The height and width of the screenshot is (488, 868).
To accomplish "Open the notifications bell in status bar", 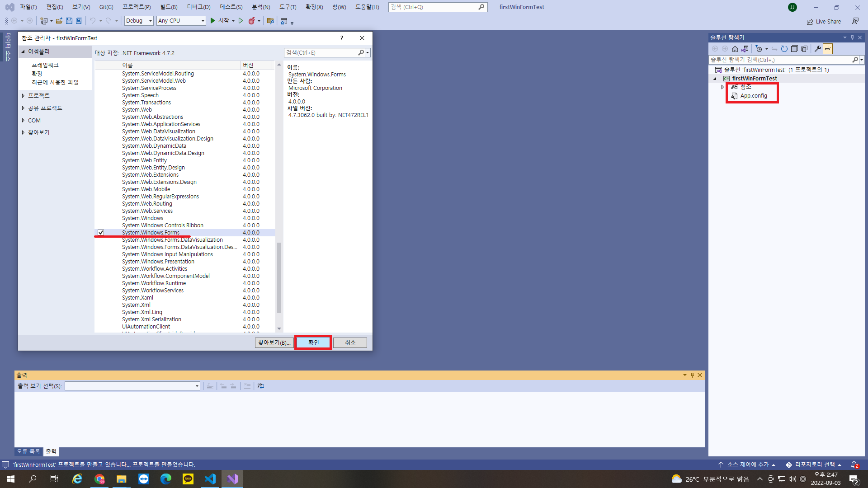I will [854, 465].
